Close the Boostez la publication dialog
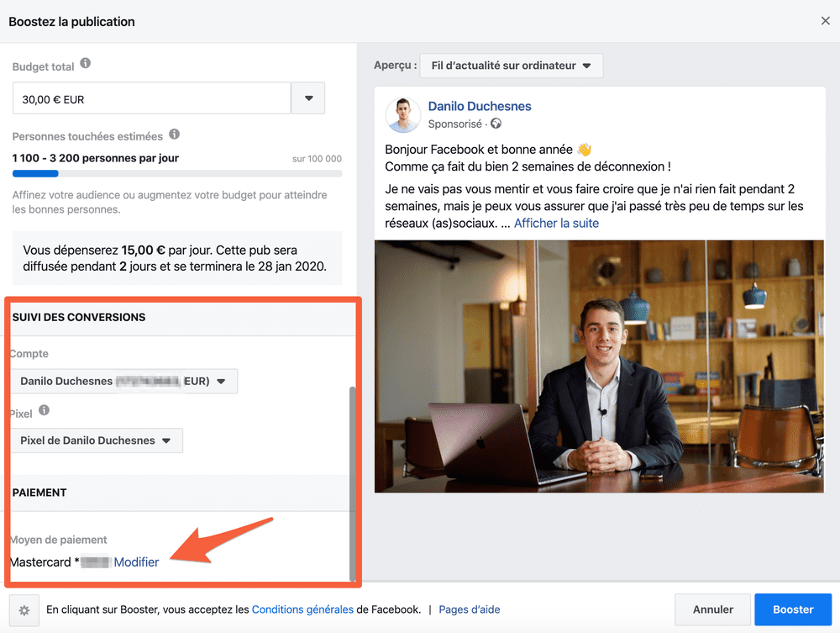Image resolution: width=840 pixels, height=633 pixels. pos(825,20)
